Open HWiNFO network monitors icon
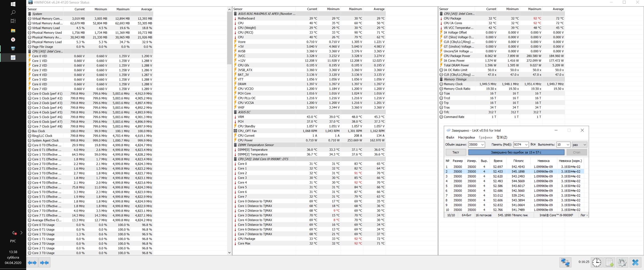The image size is (644, 270). click(565, 262)
